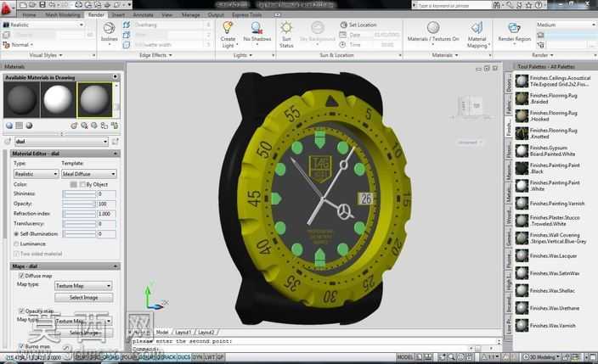598x364 pixels.
Task: Open the Realistic visual style dropdown in ribbon
Action: click(x=43, y=25)
